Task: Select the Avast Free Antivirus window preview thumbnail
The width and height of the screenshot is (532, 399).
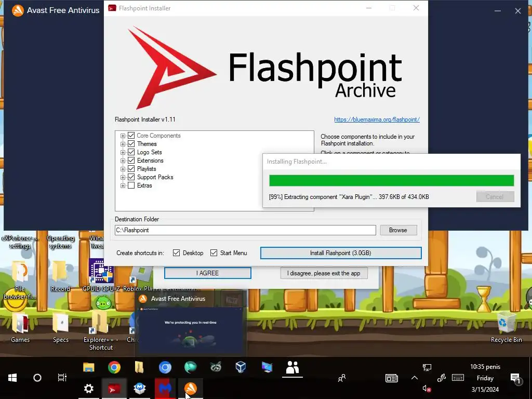Action: [x=190, y=323]
